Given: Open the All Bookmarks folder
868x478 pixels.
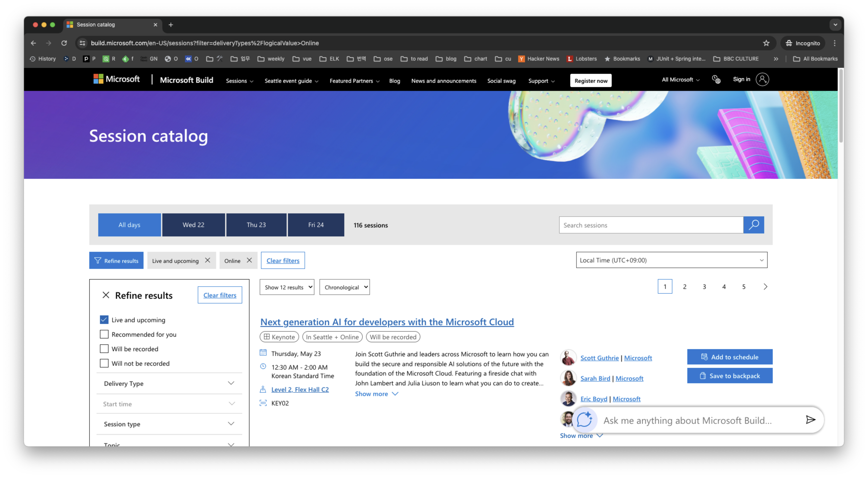Looking at the screenshot, I should [815, 58].
